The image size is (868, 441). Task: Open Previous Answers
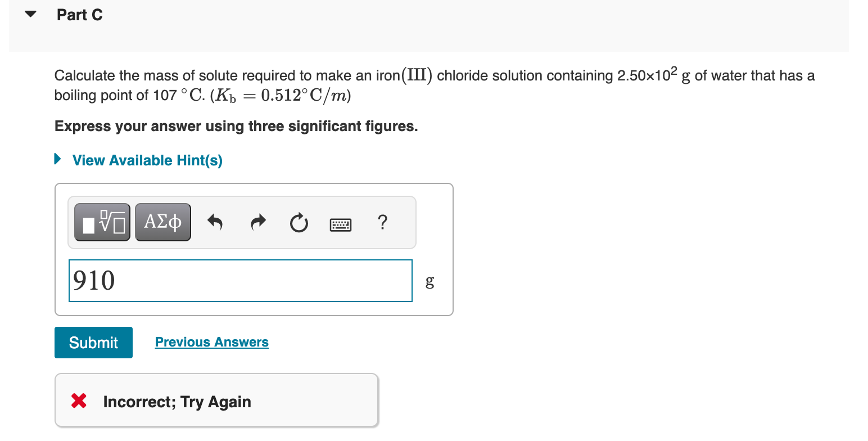pos(212,341)
